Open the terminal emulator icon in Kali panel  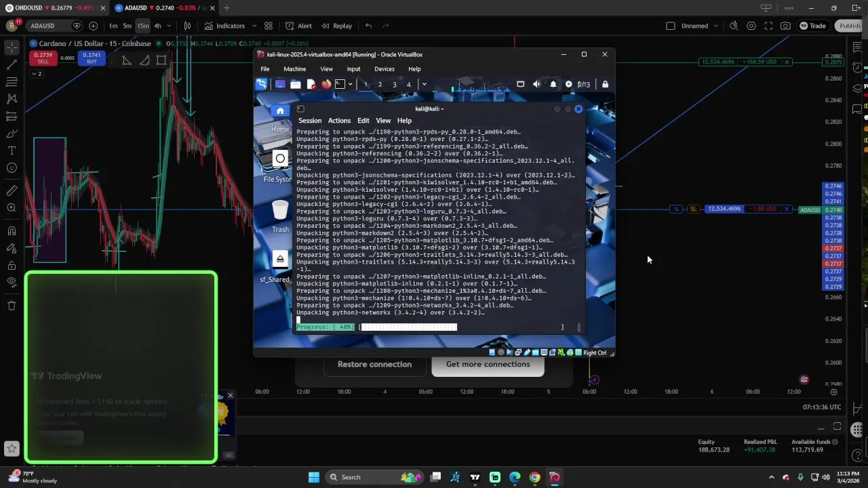(340, 84)
